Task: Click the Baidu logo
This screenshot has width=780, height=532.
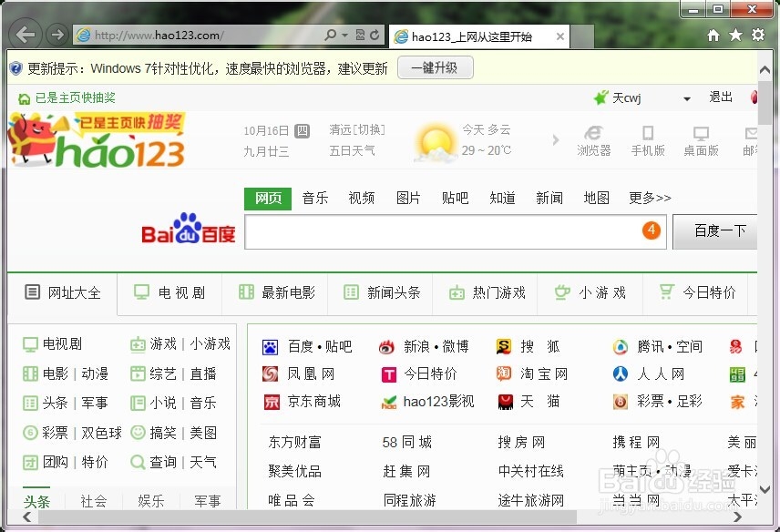Action: tap(189, 230)
